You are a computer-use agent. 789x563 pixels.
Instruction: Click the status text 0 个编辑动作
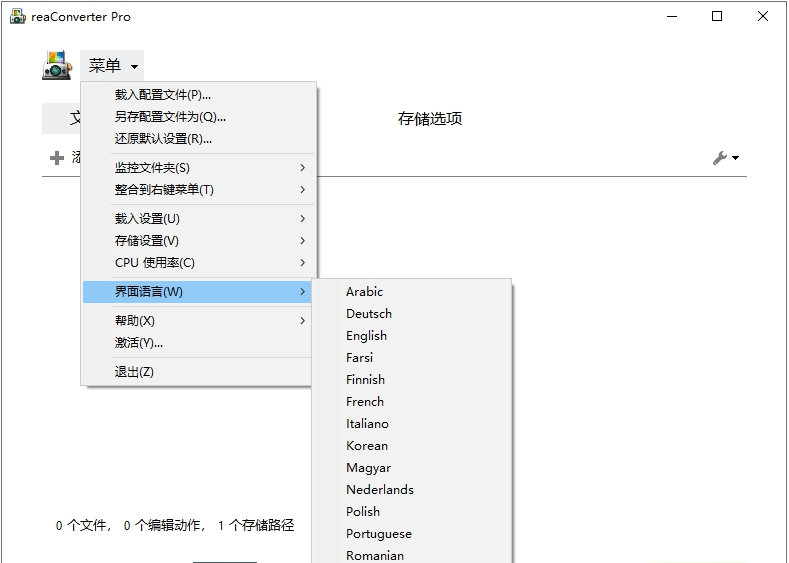point(165,526)
